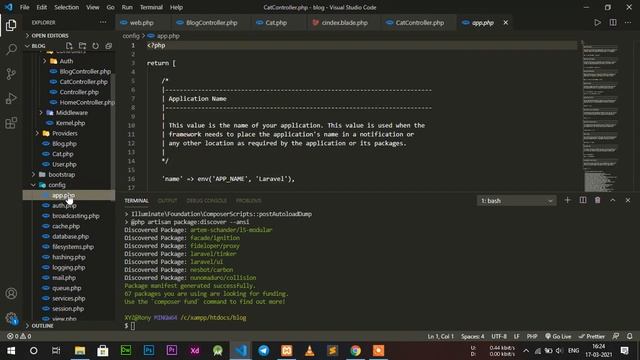
Task: Open User.php in the file tree
Action: pos(64,164)
